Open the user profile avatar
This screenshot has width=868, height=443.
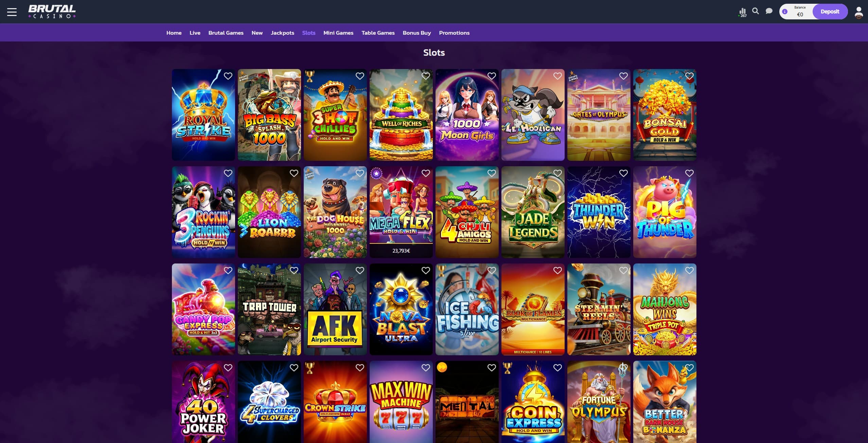point(859,12)
